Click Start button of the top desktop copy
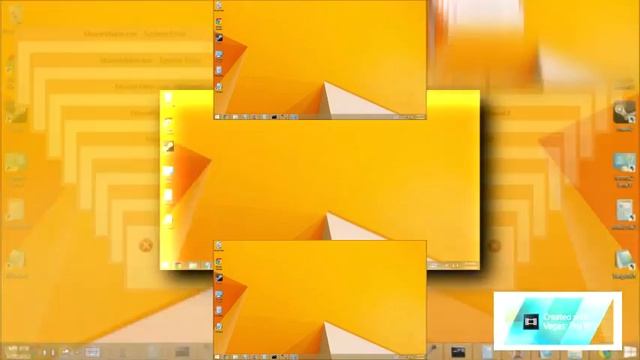 pos(217,117)
